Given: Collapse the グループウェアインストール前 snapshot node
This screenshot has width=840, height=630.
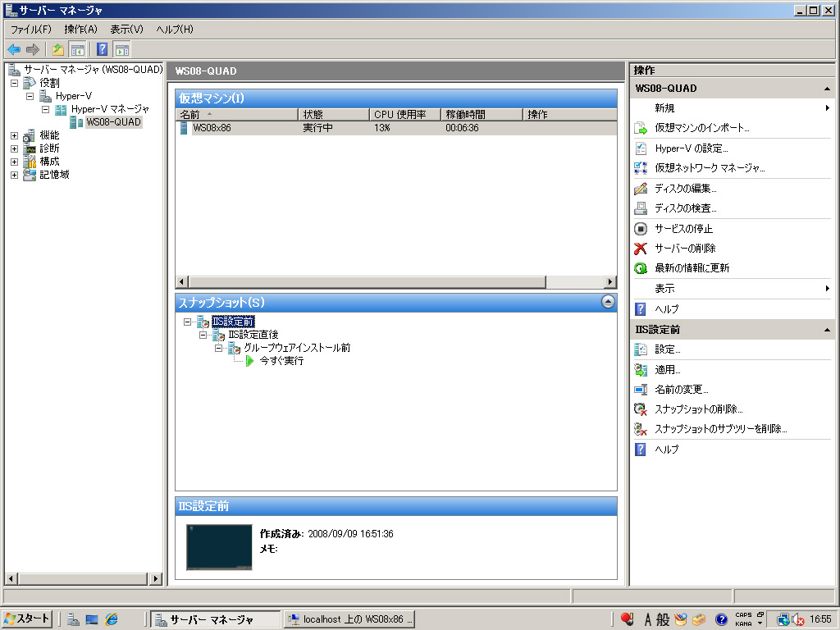Looking at the screenshot, I should [x=218, y=348].
